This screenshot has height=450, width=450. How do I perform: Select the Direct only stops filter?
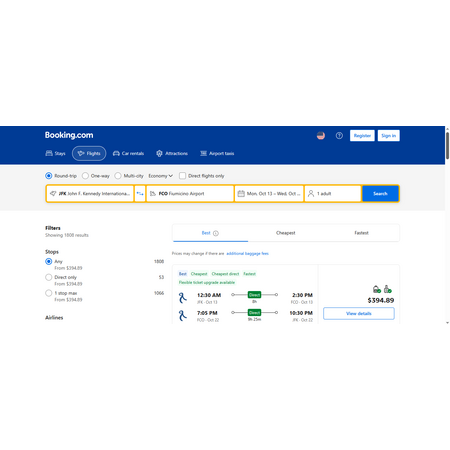pos(49,277)
